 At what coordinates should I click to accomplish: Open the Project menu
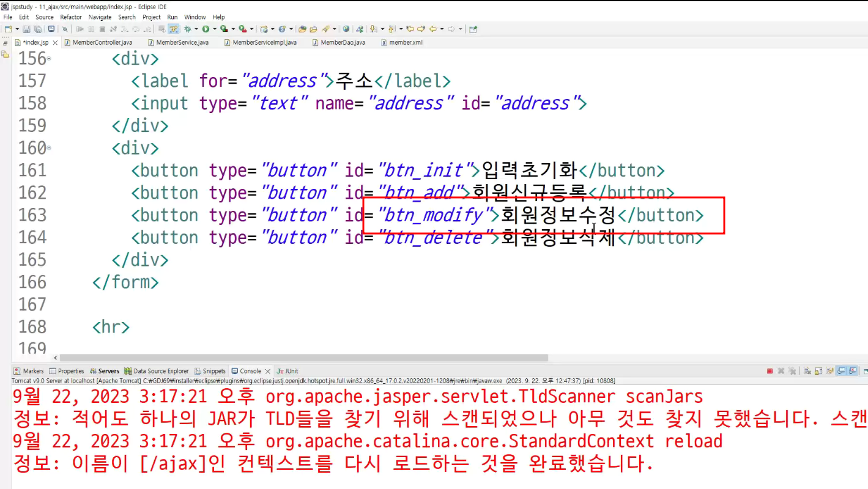[x=152, y=17]
